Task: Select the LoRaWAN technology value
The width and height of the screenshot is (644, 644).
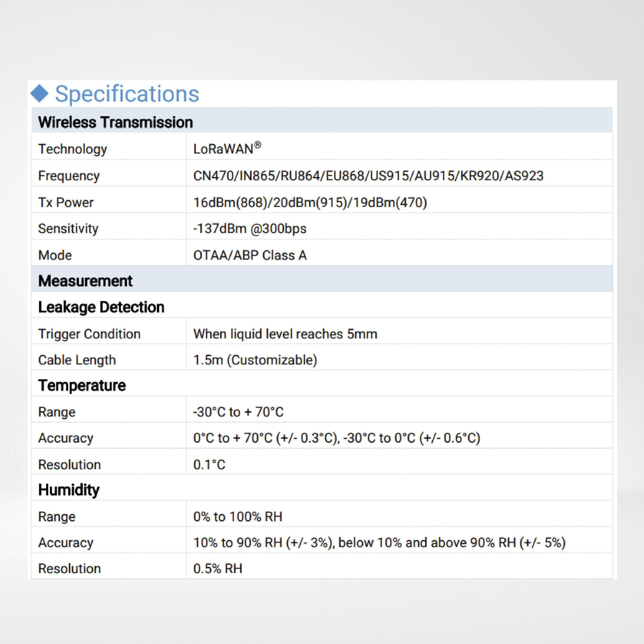Action: [223, 149]
